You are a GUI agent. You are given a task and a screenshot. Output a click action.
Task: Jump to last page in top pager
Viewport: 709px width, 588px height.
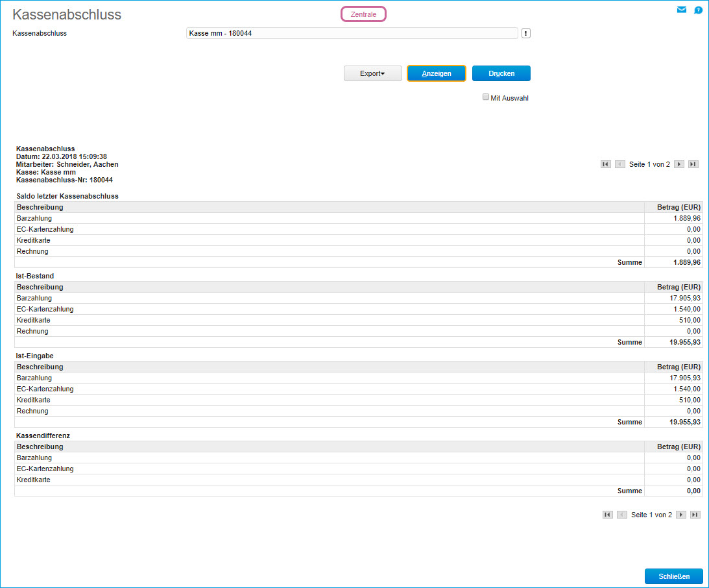click(693, 164)
